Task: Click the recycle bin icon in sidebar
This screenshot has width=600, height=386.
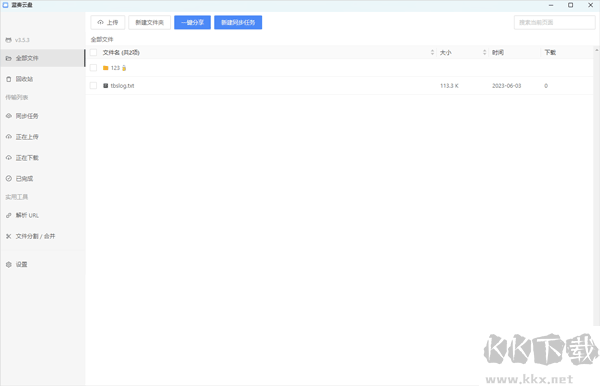Action: click(8, 79)
